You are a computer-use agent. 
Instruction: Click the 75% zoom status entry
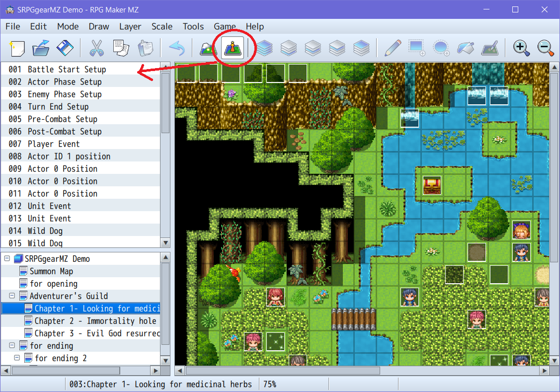(x=270, y=384)
